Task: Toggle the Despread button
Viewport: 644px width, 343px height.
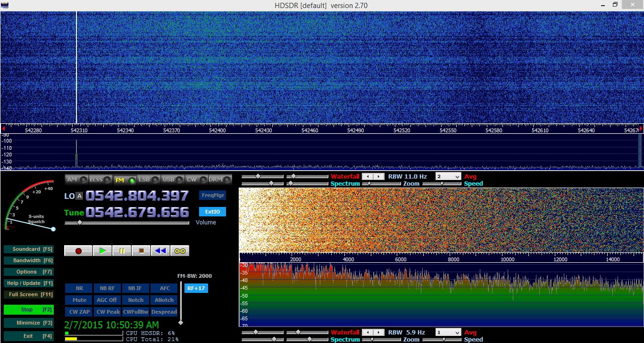Action: pos(164,312)
